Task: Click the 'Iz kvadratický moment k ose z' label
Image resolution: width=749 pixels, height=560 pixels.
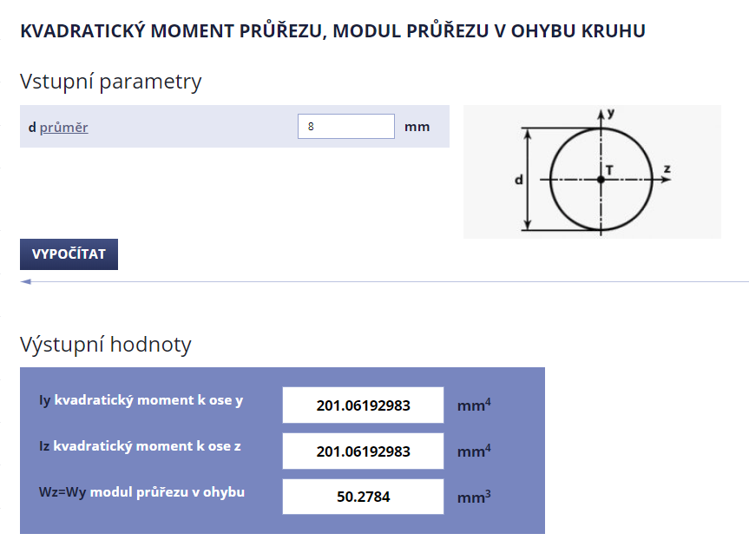Action: (140, 446)
